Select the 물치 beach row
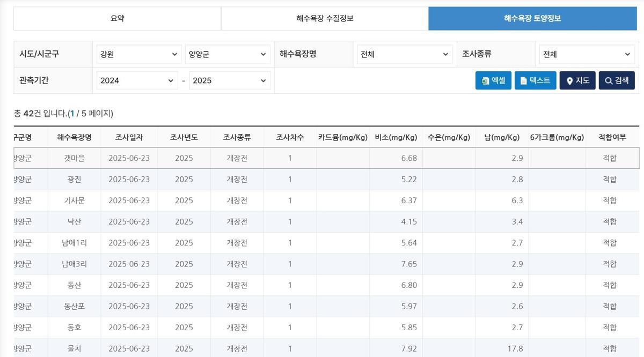This screenshot has height=357, width=644. point(74,348)
